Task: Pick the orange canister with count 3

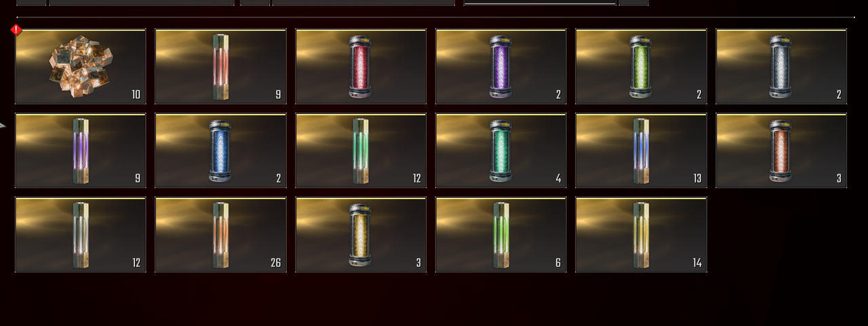Action: pos(781,150)
